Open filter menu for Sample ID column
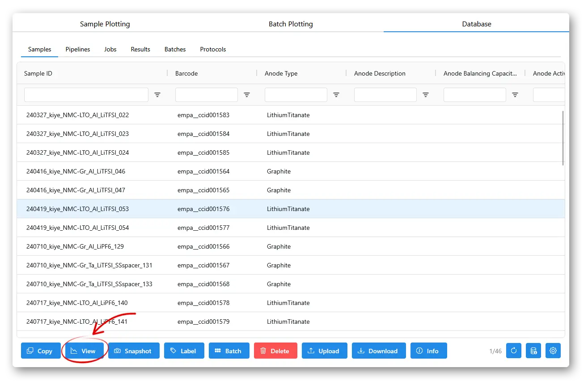588x385 pixels. tap(157, 95)
